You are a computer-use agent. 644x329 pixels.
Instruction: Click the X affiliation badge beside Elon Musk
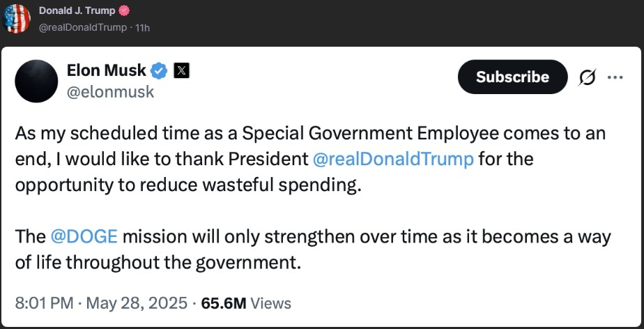click(181, 70)
